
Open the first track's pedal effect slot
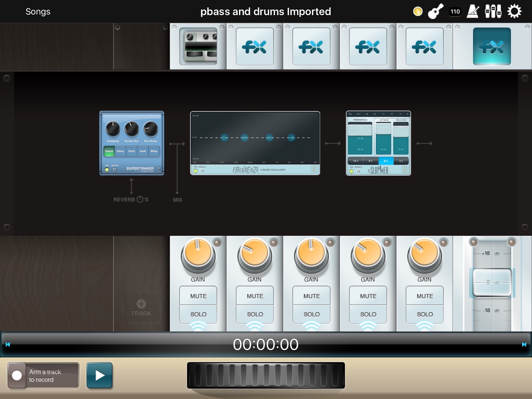point(198,46)
